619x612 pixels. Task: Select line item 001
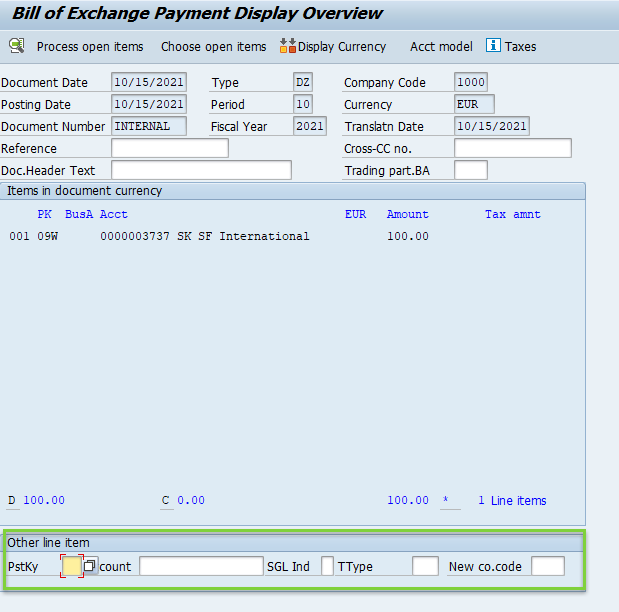(x=19, y=236)
